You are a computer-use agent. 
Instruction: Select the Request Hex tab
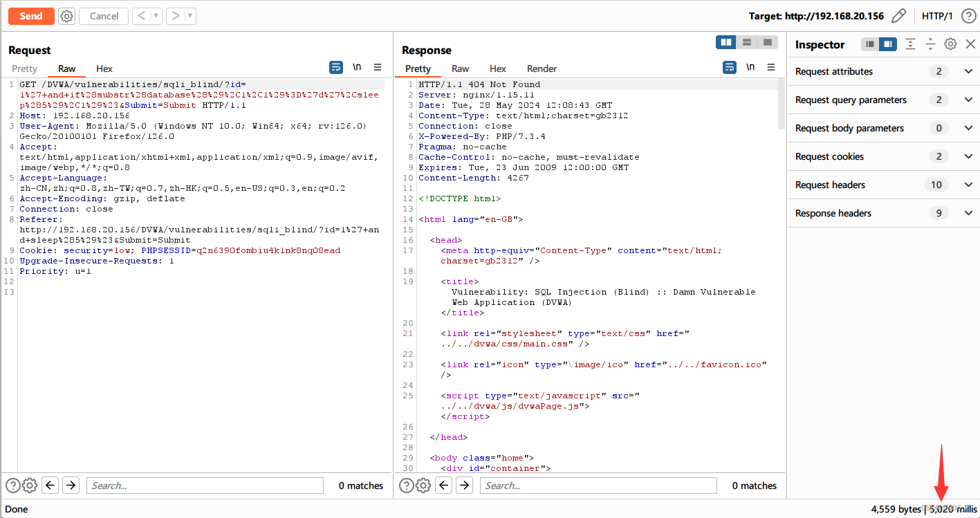tap(104, 68)
